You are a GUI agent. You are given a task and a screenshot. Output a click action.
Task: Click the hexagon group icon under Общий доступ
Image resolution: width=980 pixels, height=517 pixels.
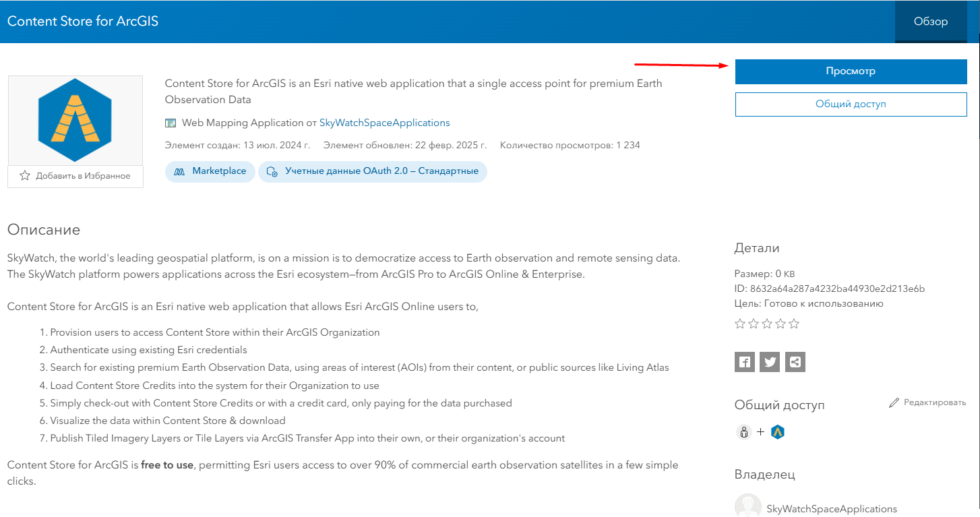[x=778, y=432]
